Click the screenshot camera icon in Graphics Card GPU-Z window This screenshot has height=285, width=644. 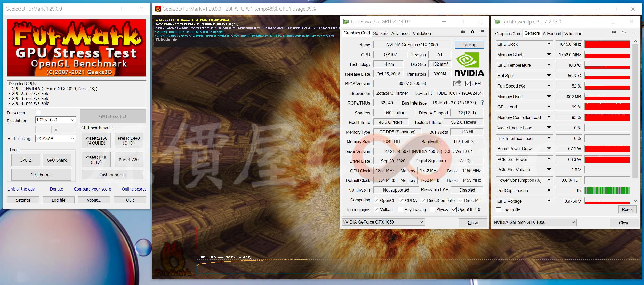(x=463, y=32)
